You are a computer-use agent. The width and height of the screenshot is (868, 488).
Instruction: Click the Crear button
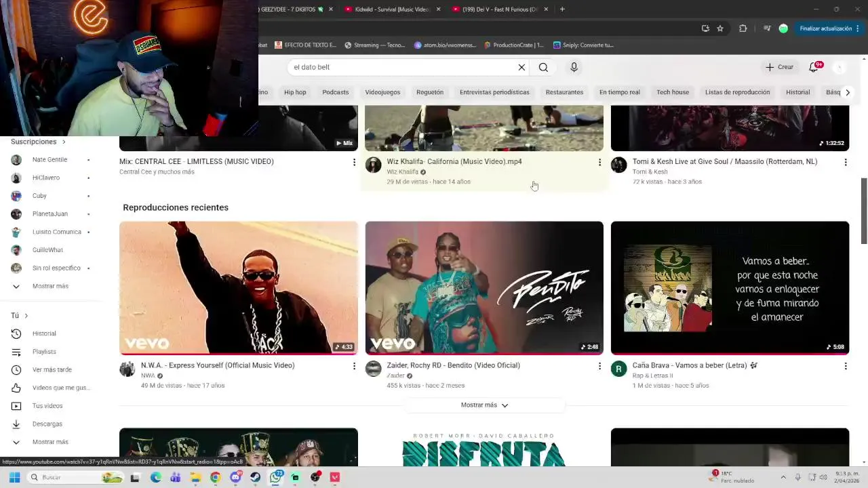(779, 67)
